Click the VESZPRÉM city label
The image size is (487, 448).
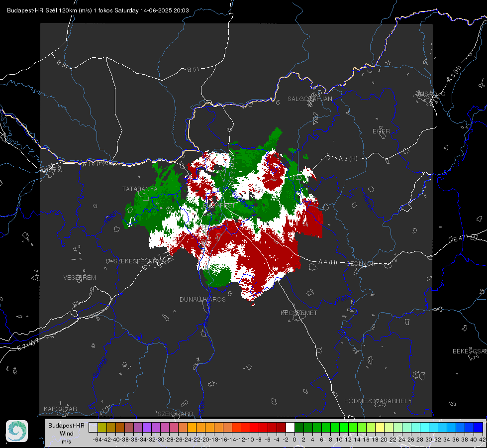click(80, 278)
